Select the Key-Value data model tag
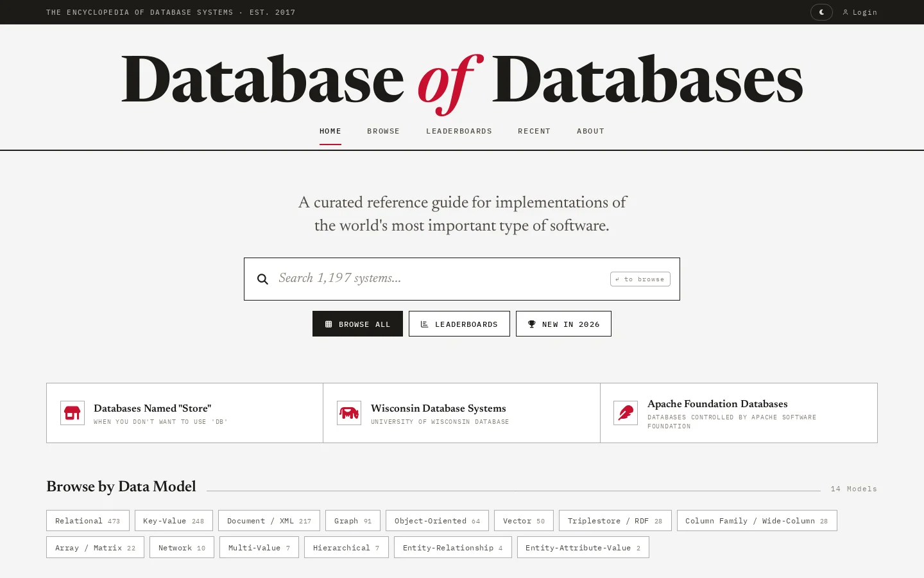This screenshot has height=578, width=924. pyautogui.click(x=174, y=521)
